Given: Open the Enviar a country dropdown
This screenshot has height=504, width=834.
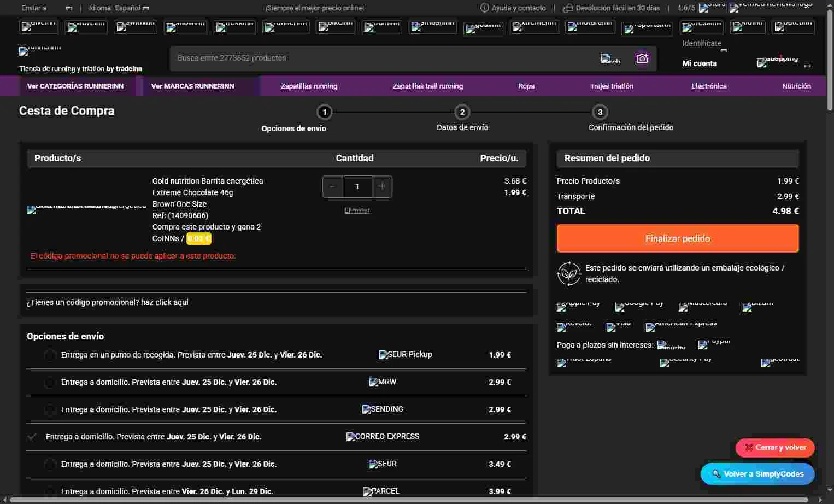Looking at the screenshot, I should (47, 8).
